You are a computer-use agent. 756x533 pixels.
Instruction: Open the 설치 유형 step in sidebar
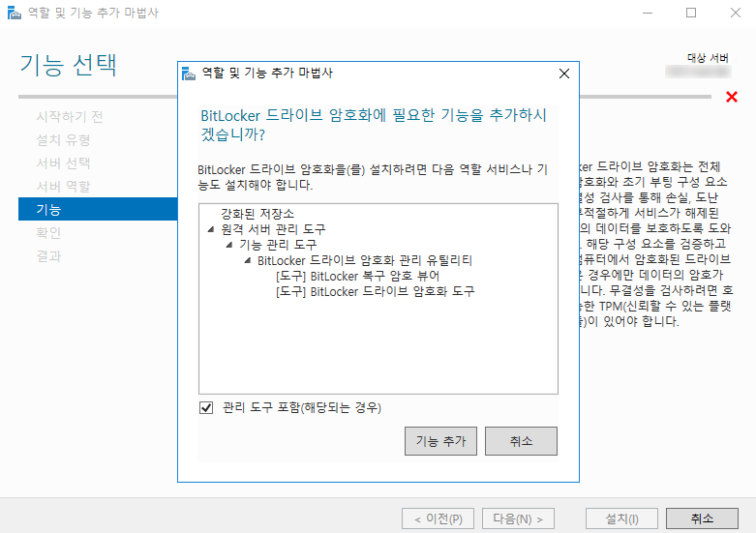point(63,139)
